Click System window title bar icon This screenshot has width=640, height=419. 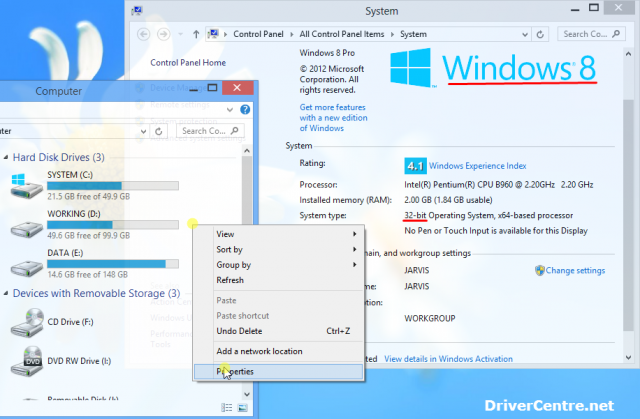click(137, 11)
